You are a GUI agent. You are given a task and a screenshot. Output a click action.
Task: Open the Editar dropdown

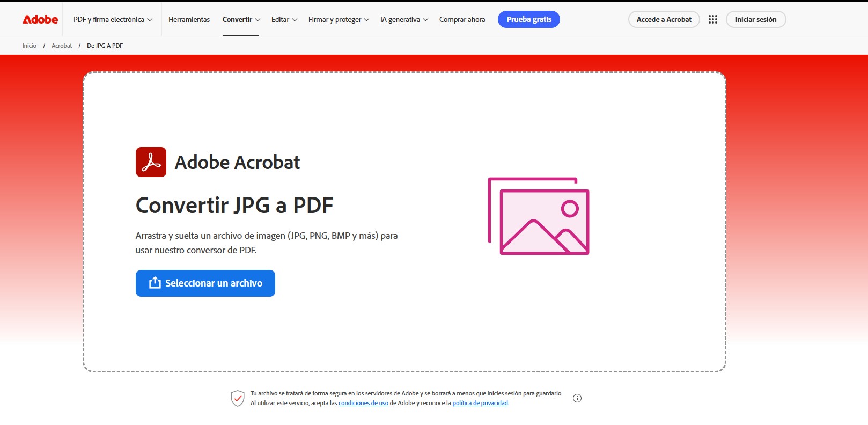click(x=284, y=19)
